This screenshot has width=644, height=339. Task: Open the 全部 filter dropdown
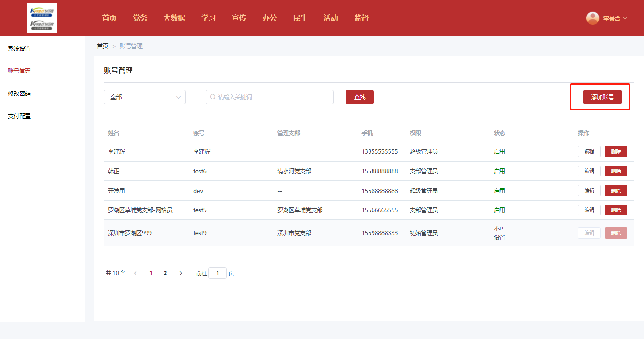pos(144,97)
